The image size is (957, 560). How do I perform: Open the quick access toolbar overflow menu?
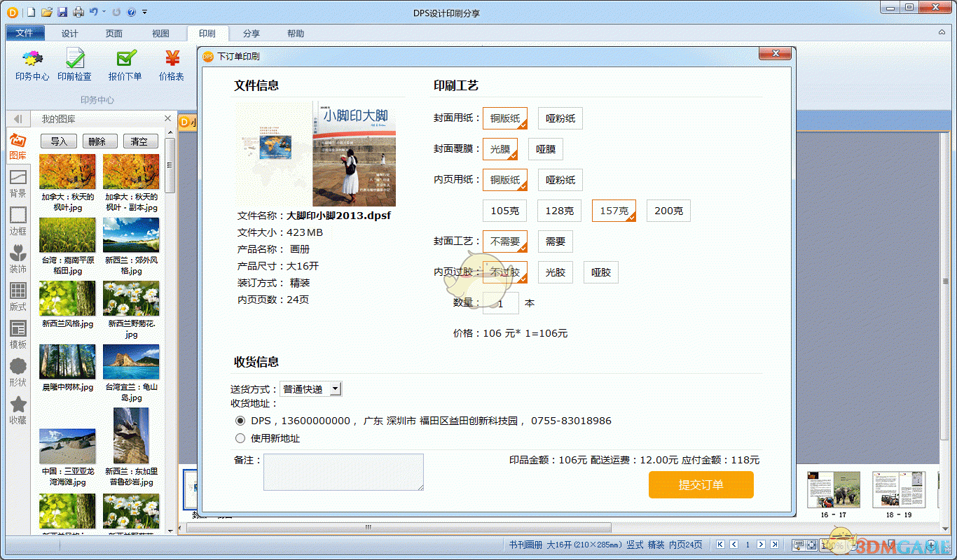146,12
